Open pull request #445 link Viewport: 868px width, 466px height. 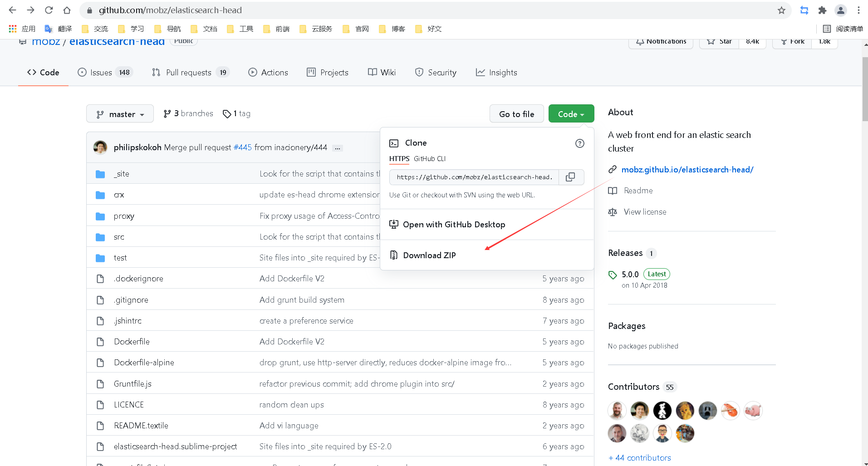pos(243,147)
